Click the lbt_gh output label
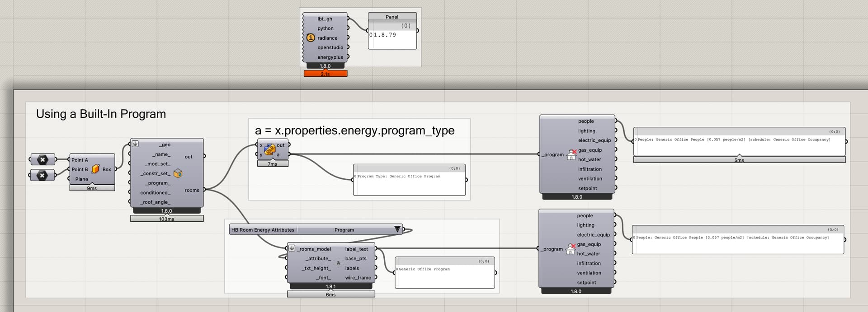 click(x=325, y=19)
